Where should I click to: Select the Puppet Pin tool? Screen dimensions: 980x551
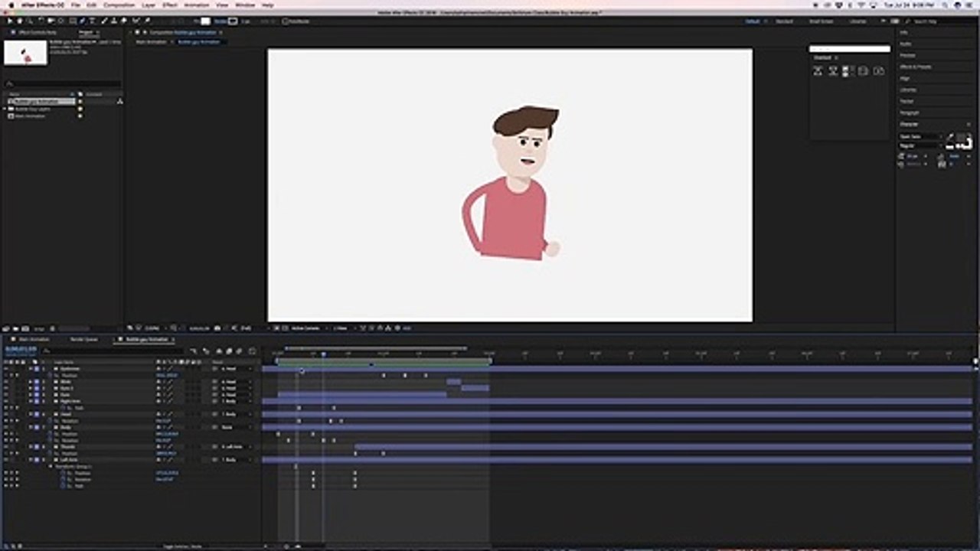coord(146,21)
